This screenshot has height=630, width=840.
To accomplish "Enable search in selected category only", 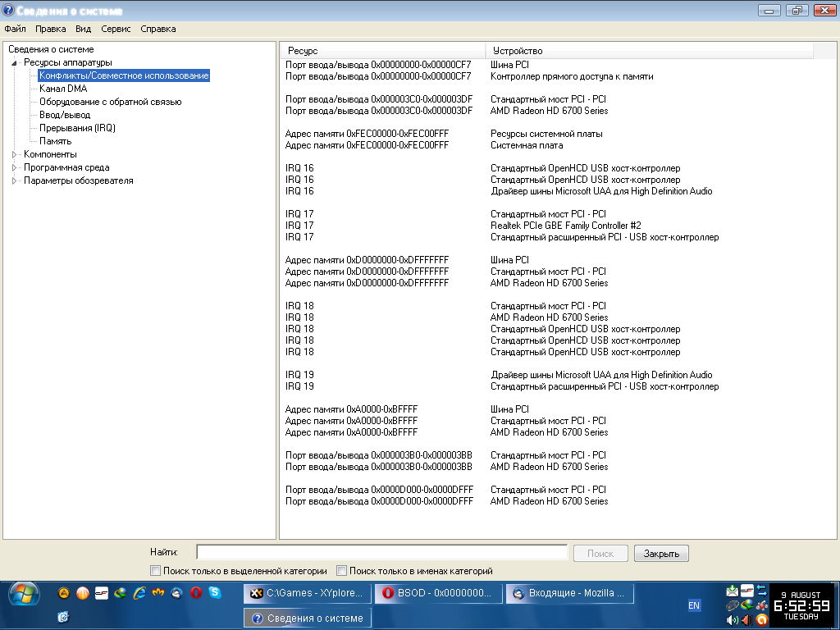I will point(155,571).
